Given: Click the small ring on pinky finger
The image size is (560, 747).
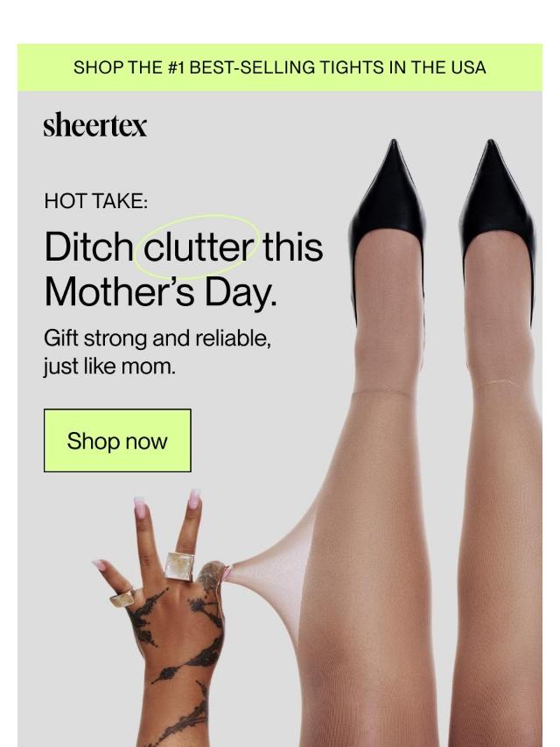Looking at the screenshot, I should click(x=122, y=597).
